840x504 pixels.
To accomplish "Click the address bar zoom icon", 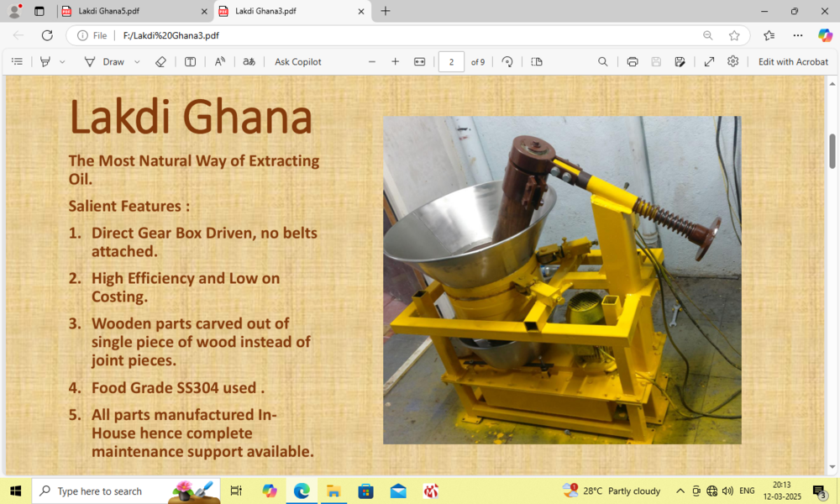I will pos(707,35).
